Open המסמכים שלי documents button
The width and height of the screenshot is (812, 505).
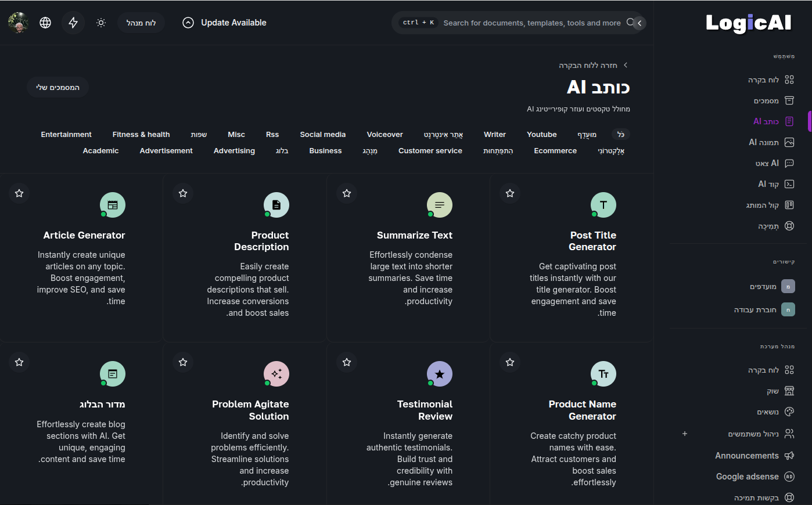pos(58,87)
